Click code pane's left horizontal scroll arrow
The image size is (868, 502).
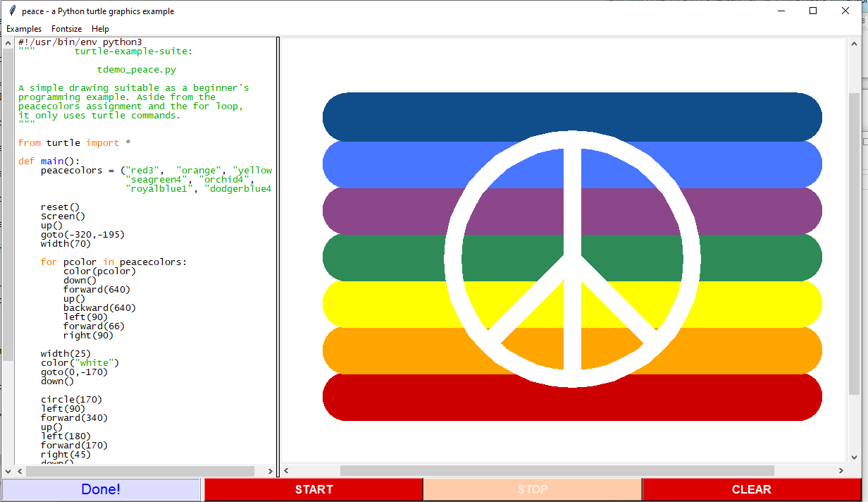[x=18, y=471]
